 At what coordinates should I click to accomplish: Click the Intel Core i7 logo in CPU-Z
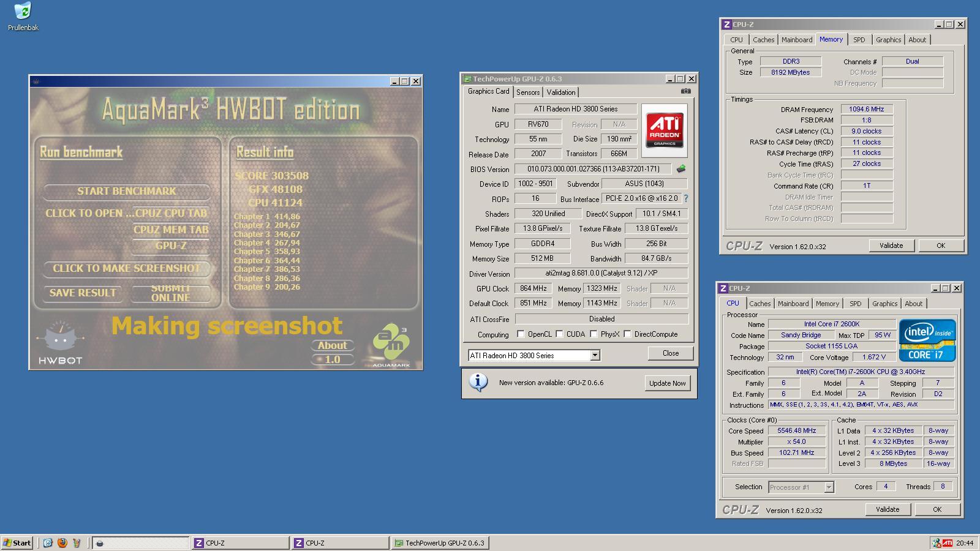click(927, 340)
